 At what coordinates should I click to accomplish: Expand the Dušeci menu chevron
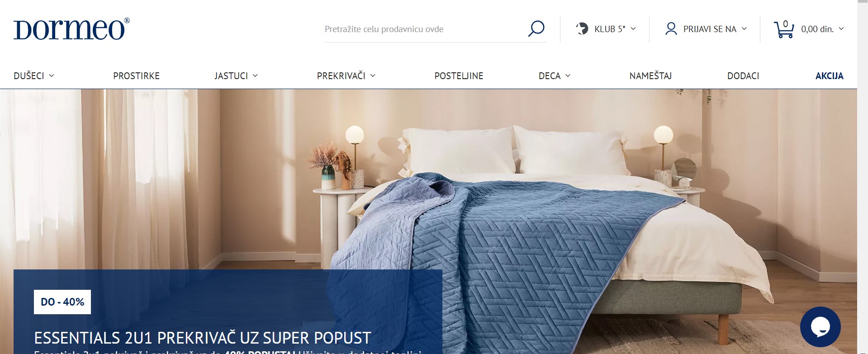(52, 76)
